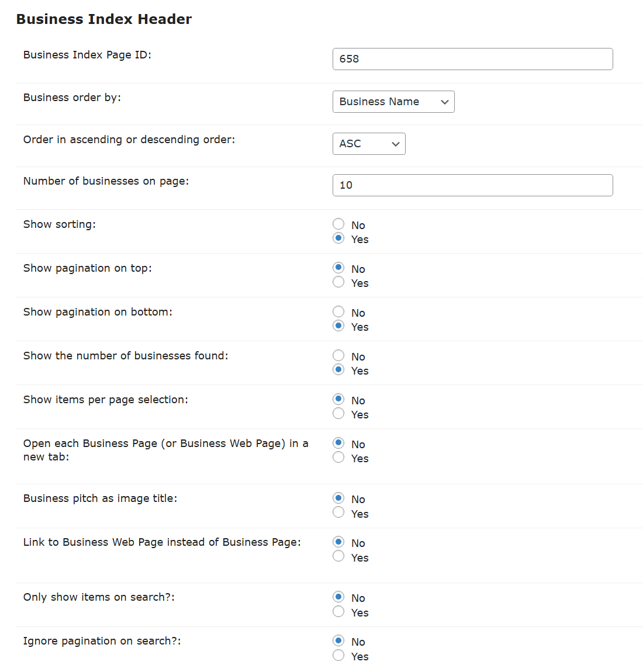Enable Yes for Show pagination on top
The image size is (643, 672).
click(338, 282)
